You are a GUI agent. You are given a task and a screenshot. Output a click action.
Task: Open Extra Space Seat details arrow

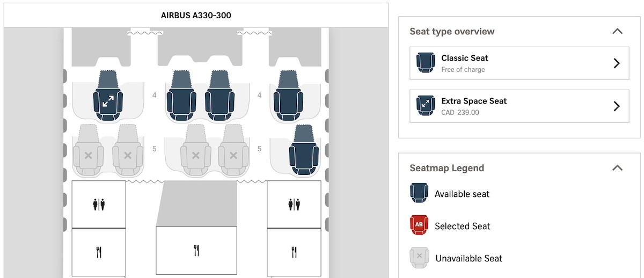click(617, 106)
